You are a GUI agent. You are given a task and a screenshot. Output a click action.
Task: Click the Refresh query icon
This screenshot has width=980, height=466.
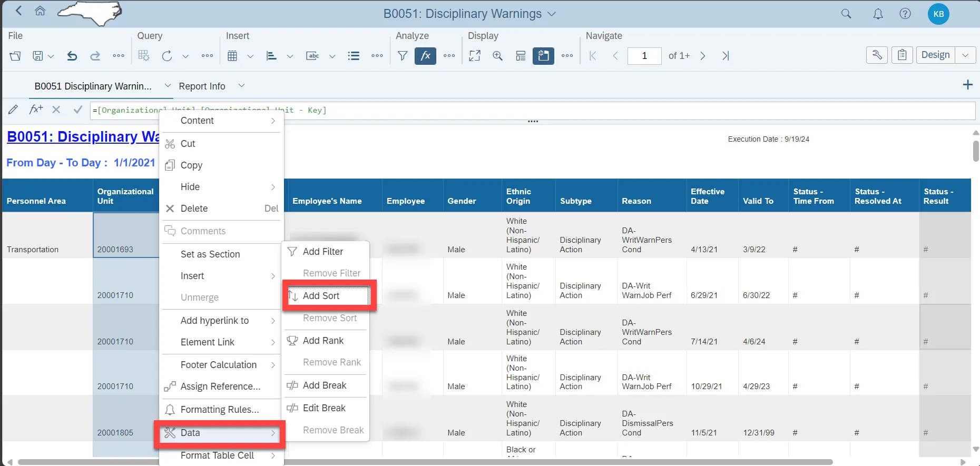click(x=167, y=56)
